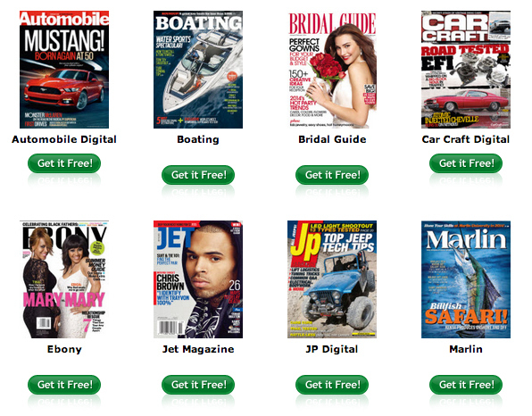This screenshot has height=416, width=532.
Task: View the Ebony magazine cover
Action: coord(64,279)
